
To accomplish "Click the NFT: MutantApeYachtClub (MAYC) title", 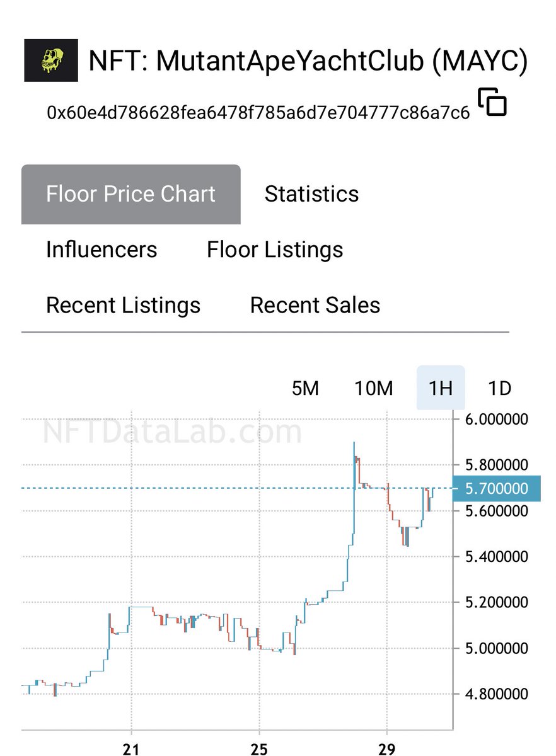I will (x=308, y=61).
